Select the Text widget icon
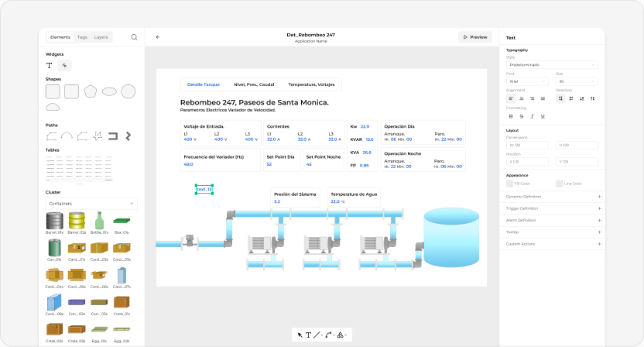 click(x=50, y=65)
